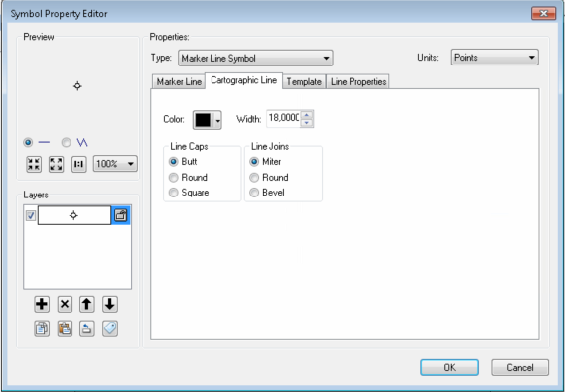This screenshot has height=392, width=565.
Task: Open the Color dropdown arrow
Action: pyautogui.click(x=217, y=120)
